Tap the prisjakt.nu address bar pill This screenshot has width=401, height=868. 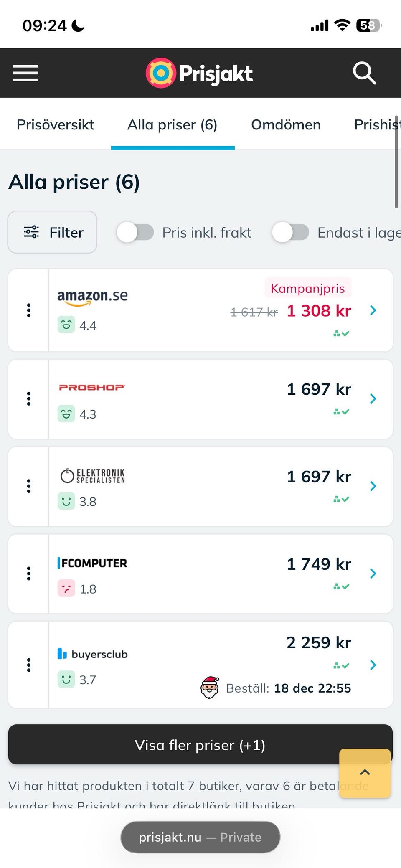pyautogui.click(x=200, y=837)
